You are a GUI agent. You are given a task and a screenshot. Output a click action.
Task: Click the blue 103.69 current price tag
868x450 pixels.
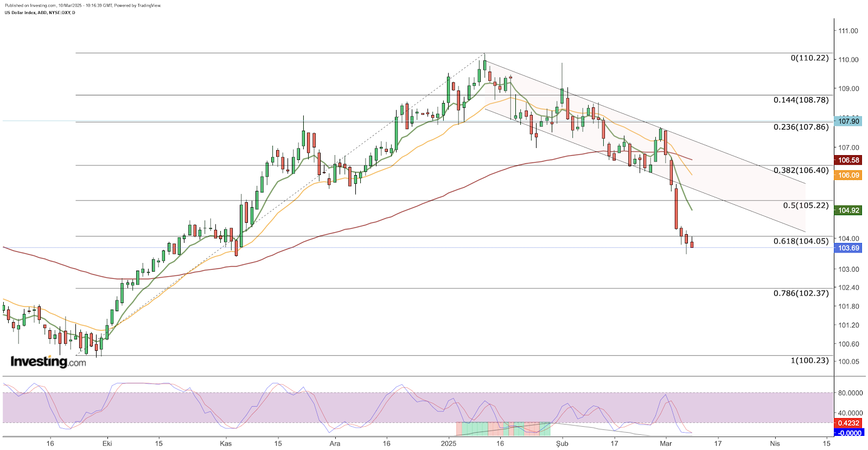(x=848, y=248)
